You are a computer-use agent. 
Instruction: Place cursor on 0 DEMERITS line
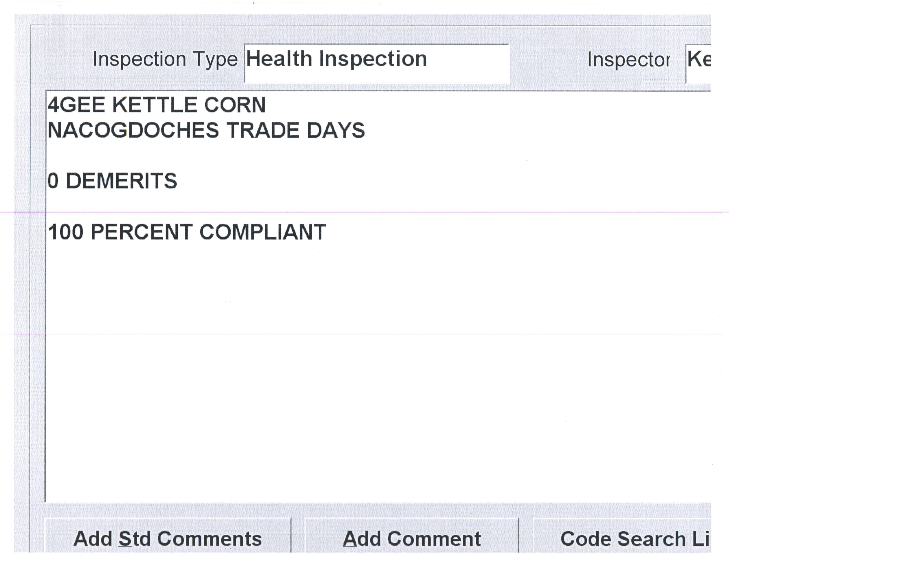(x=112, y=181)
